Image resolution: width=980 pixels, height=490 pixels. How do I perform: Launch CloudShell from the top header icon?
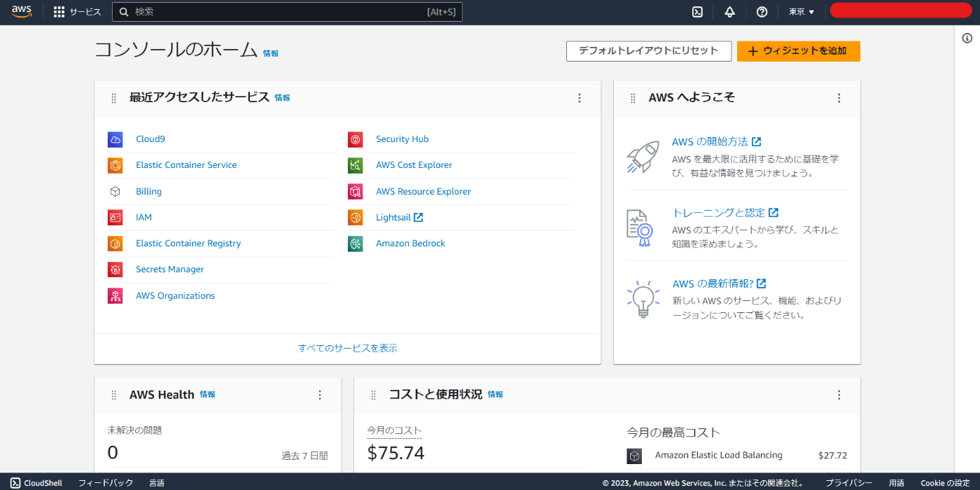(x=697, y=12)
